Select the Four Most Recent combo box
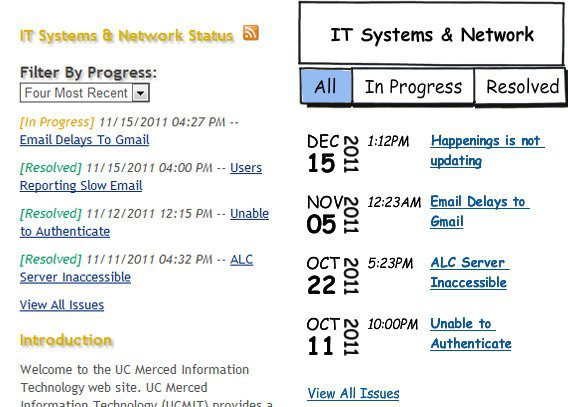This screenshot has height=407, width=568. click(85, 93)
